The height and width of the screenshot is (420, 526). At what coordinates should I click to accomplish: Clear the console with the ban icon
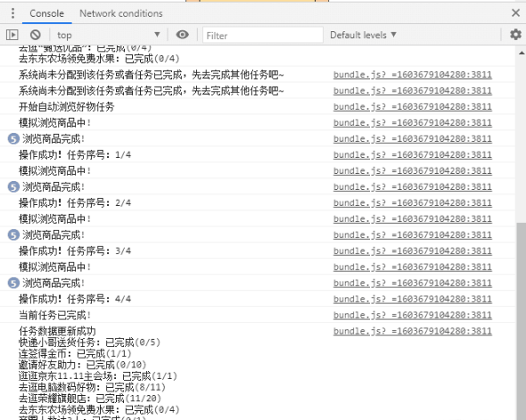pos(36,35)
